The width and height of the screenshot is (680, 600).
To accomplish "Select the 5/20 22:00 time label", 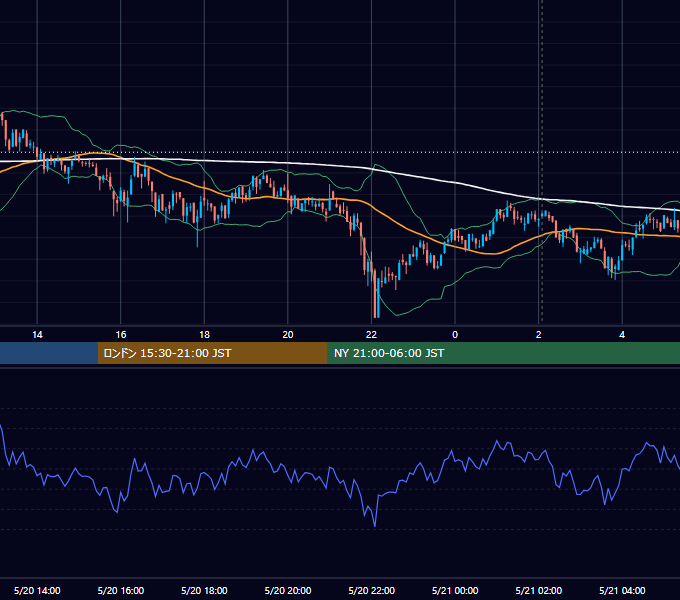I will pyautogui.click(x=372, y=590).
